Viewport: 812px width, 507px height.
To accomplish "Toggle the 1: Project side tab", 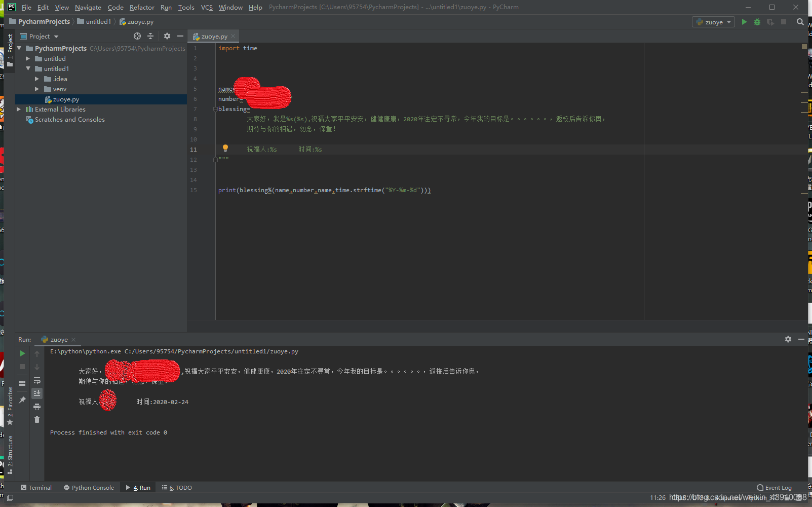I will (10, 50).
